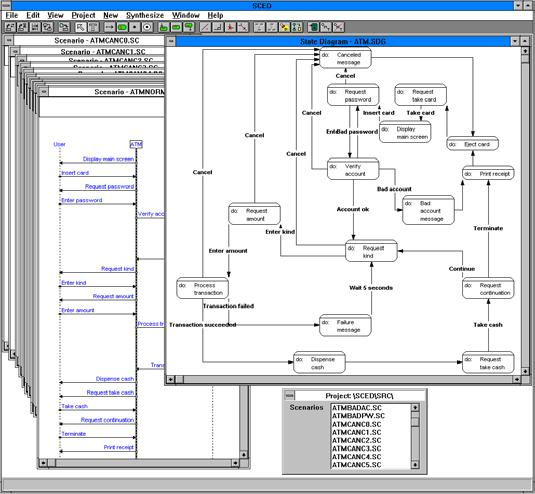Click the State Diagram horizontal scrollbar thumb
This screenshot has width=535, height=494.
coord(179,379)
